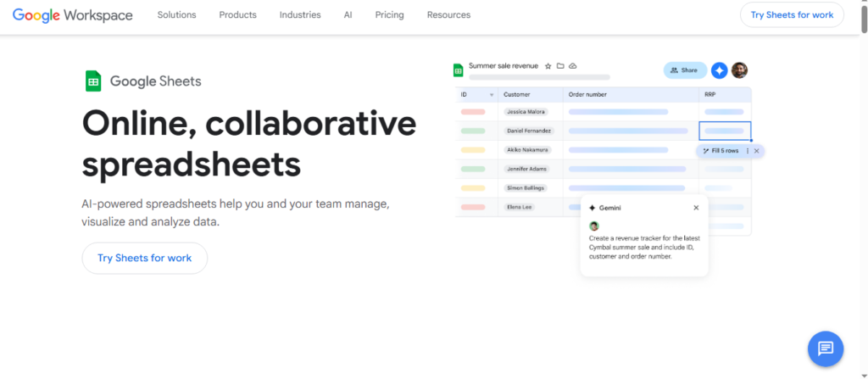Open the blue chat support button
Image resolution: width=868 pixels, height=379 pixels.
click(826, 349)
